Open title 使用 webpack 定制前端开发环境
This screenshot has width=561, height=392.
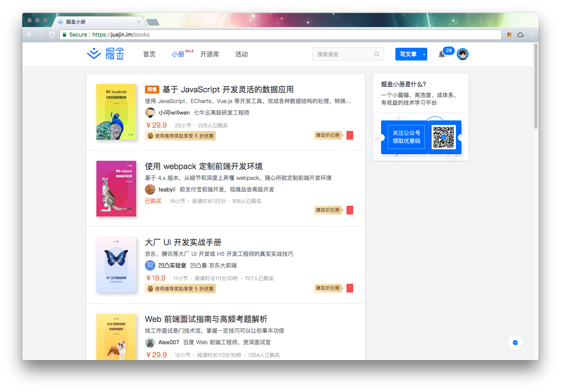click(x=204, y=166)
